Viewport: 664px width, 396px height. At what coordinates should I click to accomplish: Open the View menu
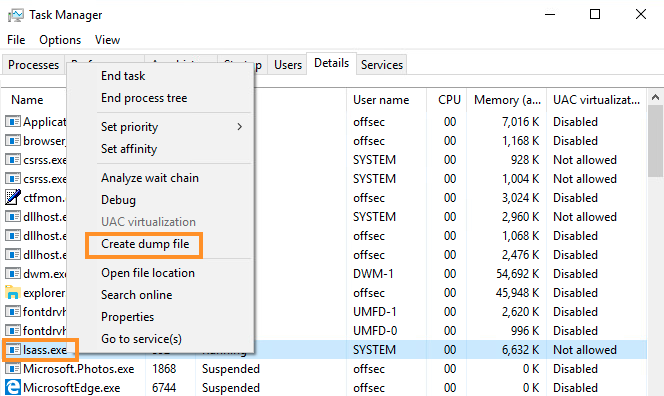[x=107, y=40]
